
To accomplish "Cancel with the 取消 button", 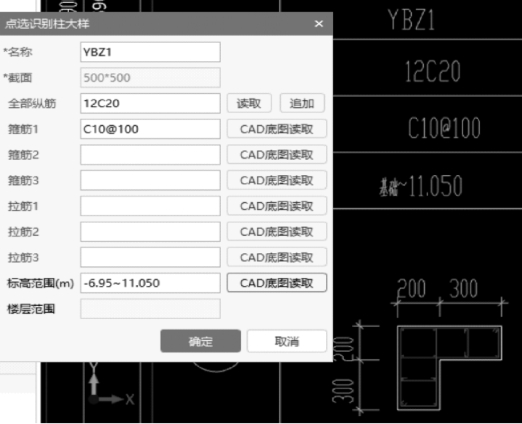I will pyautogui.click(x=287, y=341).
